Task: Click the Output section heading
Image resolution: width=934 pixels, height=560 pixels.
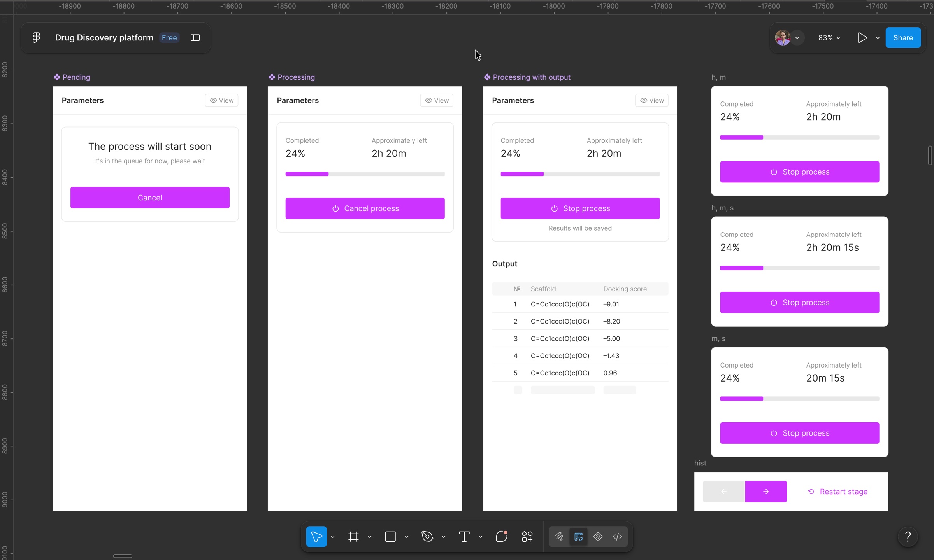Action: tap(505, 264)
